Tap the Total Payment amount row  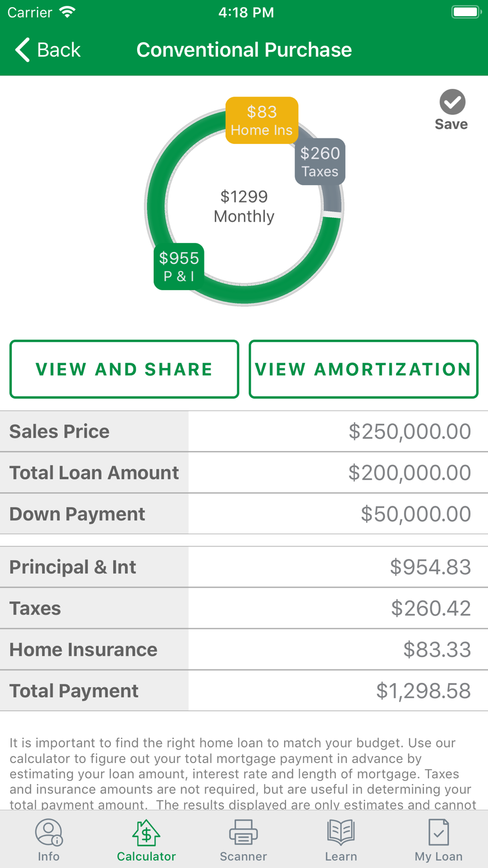point(338,691)
